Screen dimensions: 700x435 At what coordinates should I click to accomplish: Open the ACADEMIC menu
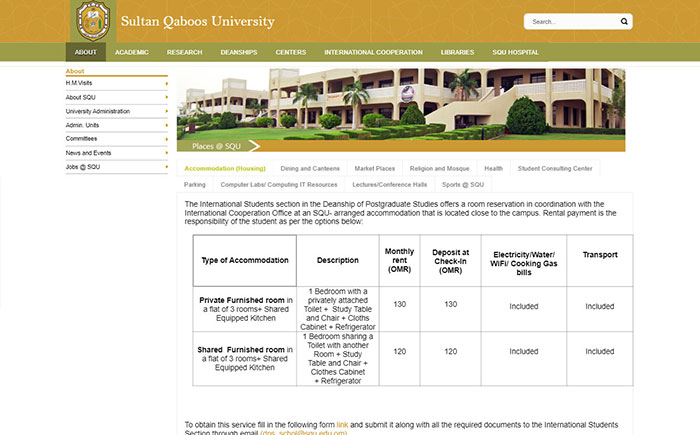(132, 52)
